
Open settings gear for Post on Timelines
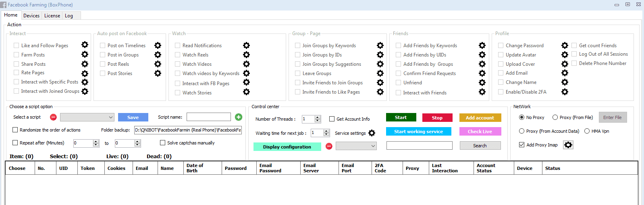pyautogui.click(x=158, y=45)
